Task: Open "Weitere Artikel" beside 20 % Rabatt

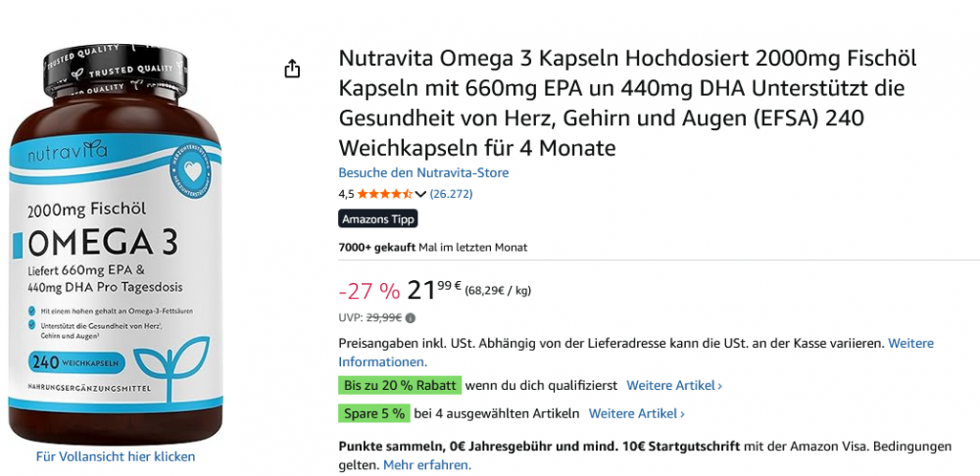Action: 674,386
